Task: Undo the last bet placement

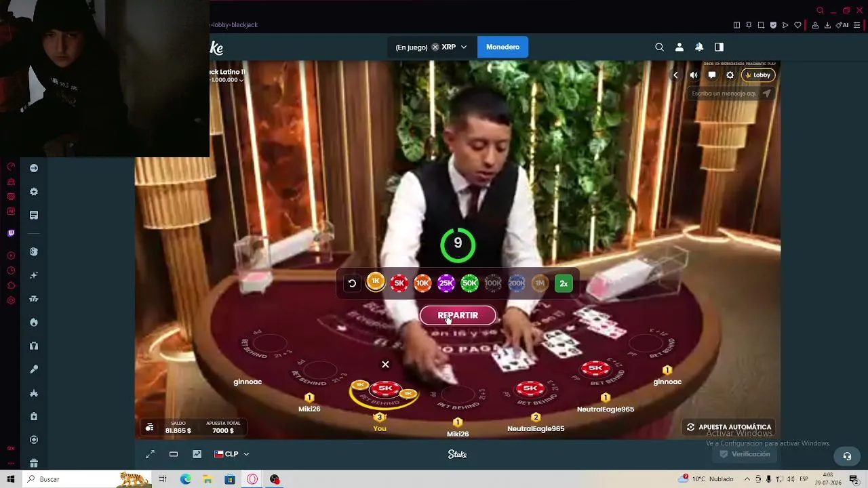Action: (x=352, y=283)
